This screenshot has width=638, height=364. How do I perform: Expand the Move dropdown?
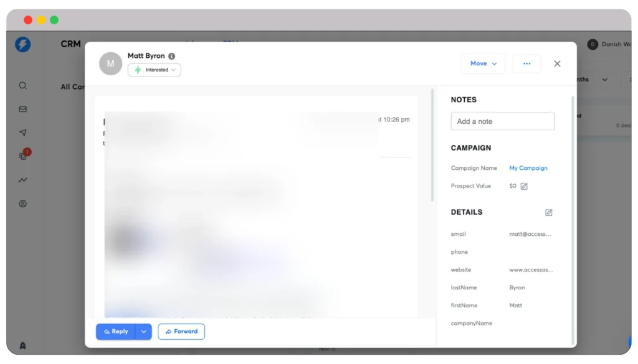[x=483, y=63]
